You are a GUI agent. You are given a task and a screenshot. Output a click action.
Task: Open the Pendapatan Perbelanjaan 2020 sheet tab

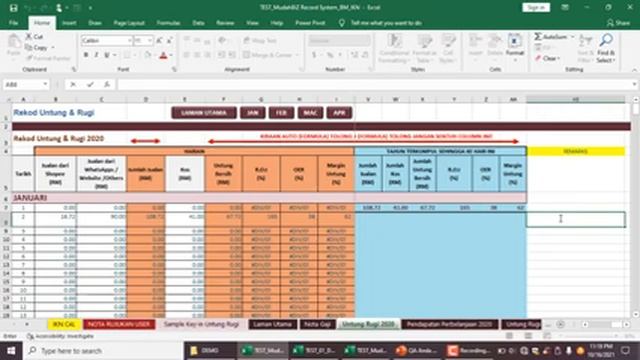coord(449,324)
